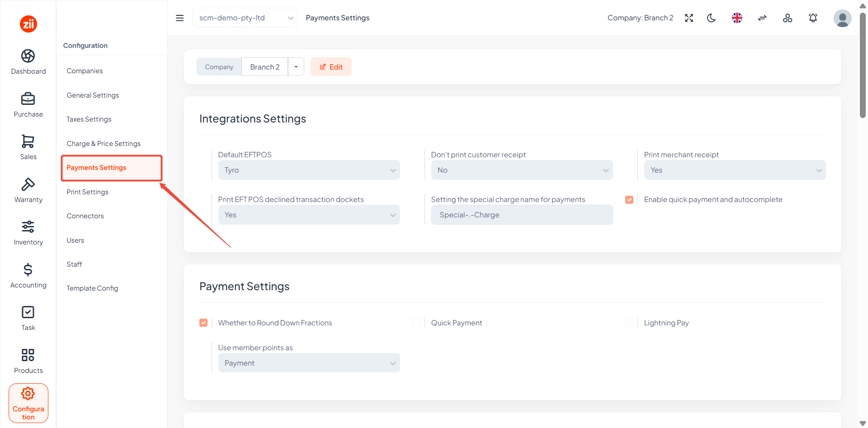868x428 pixels.
Task: Toggle fullscreen expand icon
Action: coord(689,18)
